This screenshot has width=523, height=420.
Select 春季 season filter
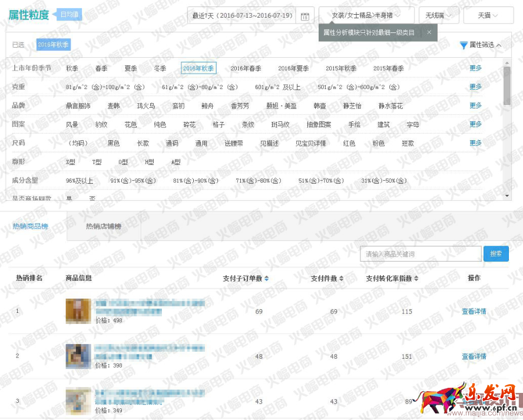click(x=101, y=68)
